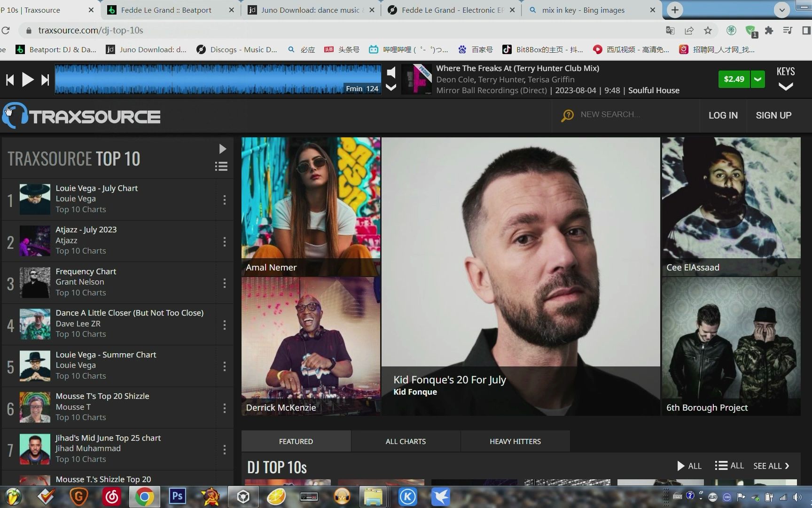Open the Louie Vega - Summer Chart thumbnail

(x=35, y=366)
